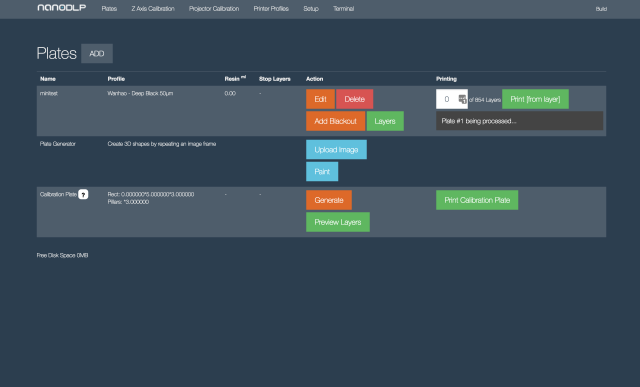
Task: Click the 0.00 resin value for minitest
Action: point(230,93)
